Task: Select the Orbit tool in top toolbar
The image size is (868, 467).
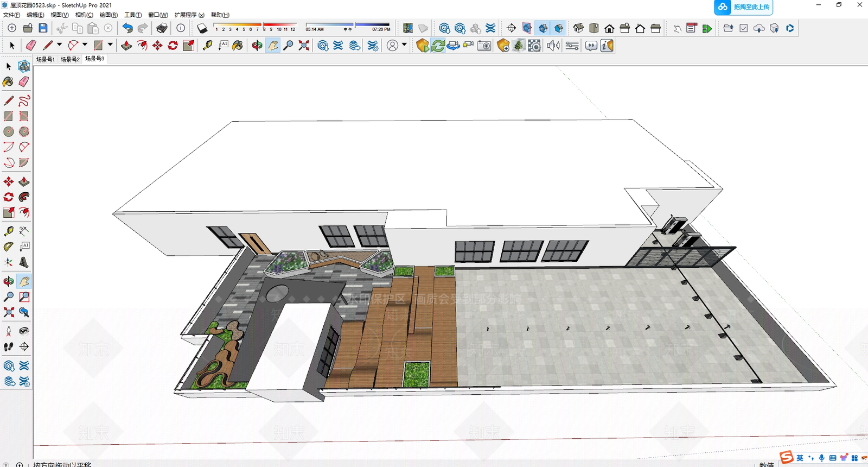Action: coord(258,46)
